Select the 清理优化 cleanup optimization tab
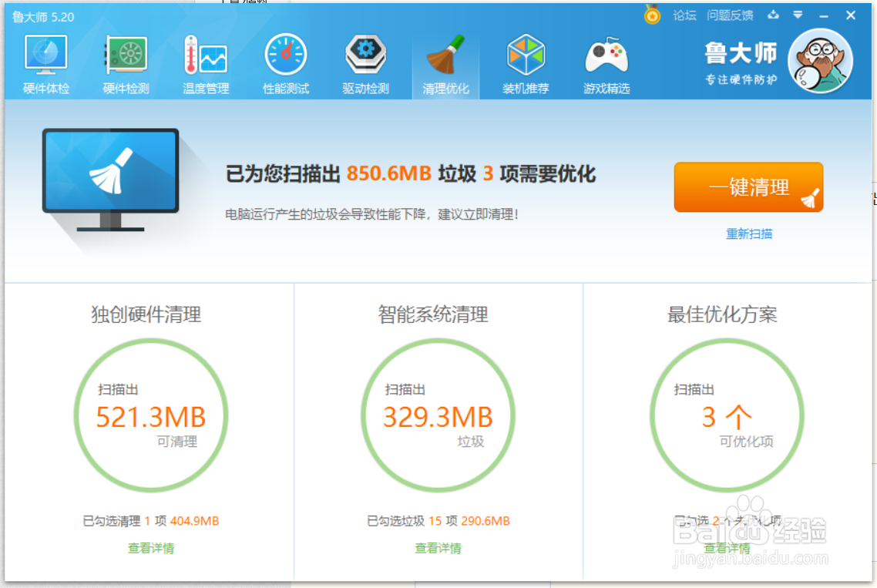 coord(445,64)
